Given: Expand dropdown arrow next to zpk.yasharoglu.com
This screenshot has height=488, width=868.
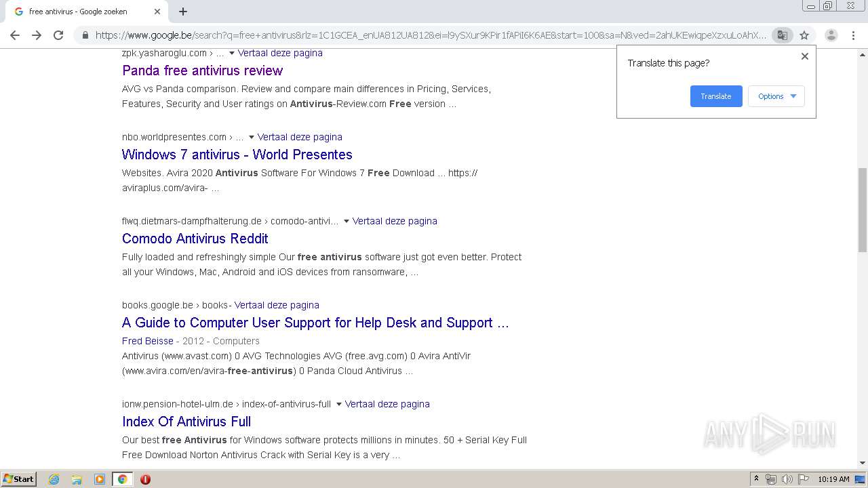Looking at the screenshot, I should (231, 53).
